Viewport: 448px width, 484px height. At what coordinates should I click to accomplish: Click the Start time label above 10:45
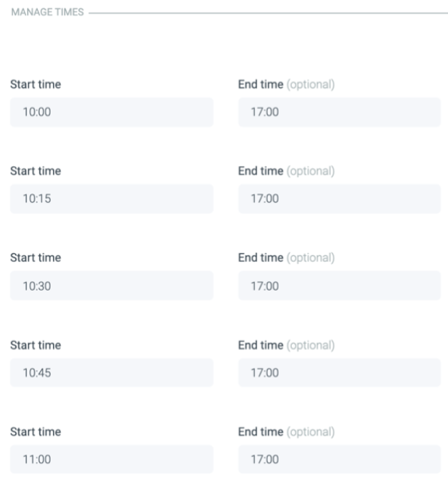35,345
